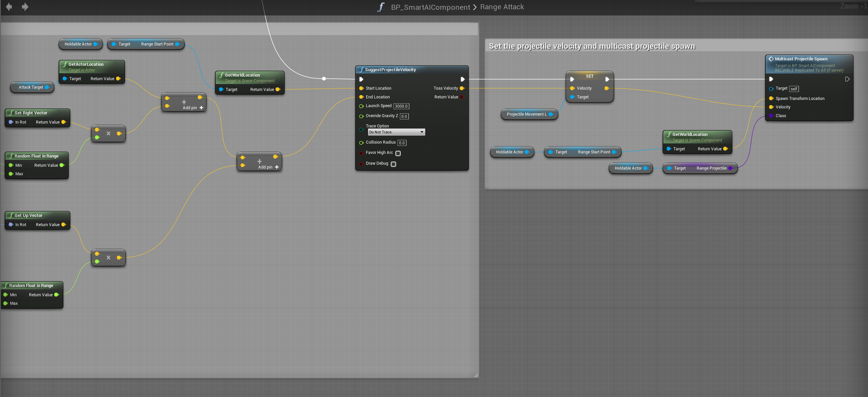868x397 pixels.
Task: Open the Trace Option dropdown
Action: [x=396, y=132]
